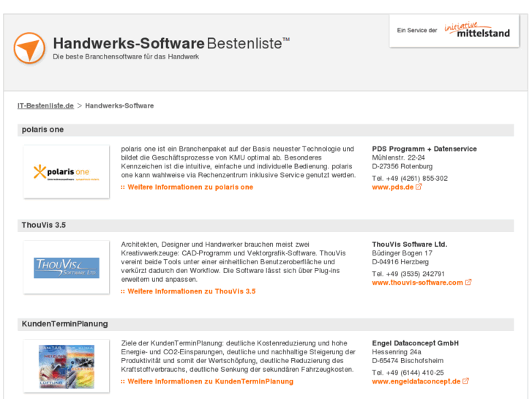
Task: Click external link icon beside www.engeldataconcept.de
Action: click(x=466, y=381)
